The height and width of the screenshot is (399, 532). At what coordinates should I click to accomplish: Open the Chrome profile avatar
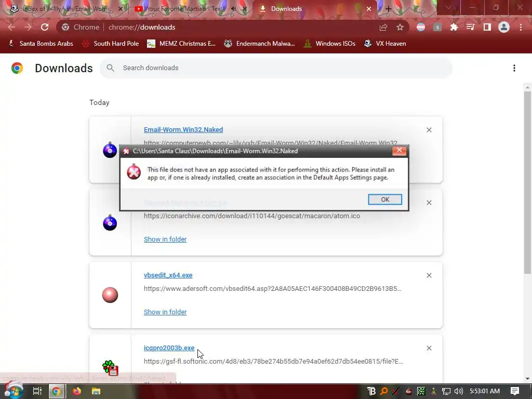[504, 27]
